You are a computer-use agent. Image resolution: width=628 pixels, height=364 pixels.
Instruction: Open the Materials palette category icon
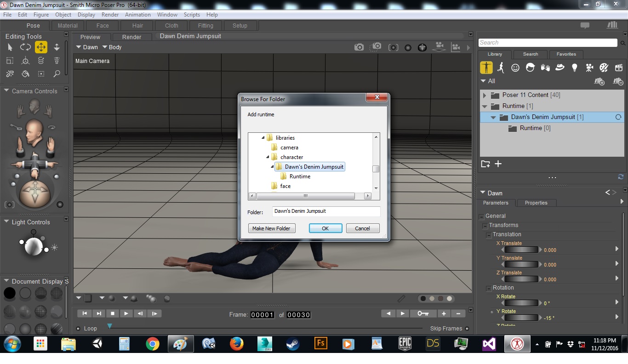pos(604,68)
